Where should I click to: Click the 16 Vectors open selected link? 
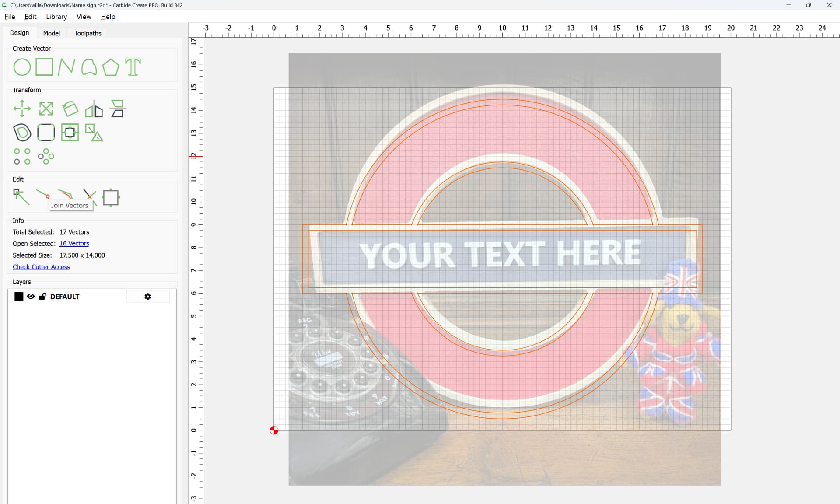pyautogui.click(x=74, y=244)
